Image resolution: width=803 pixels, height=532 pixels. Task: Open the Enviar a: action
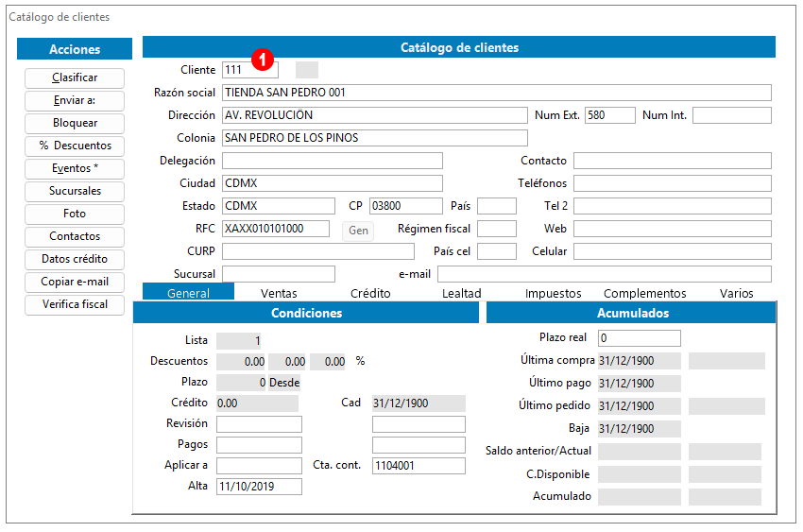[x=75, y=101]
